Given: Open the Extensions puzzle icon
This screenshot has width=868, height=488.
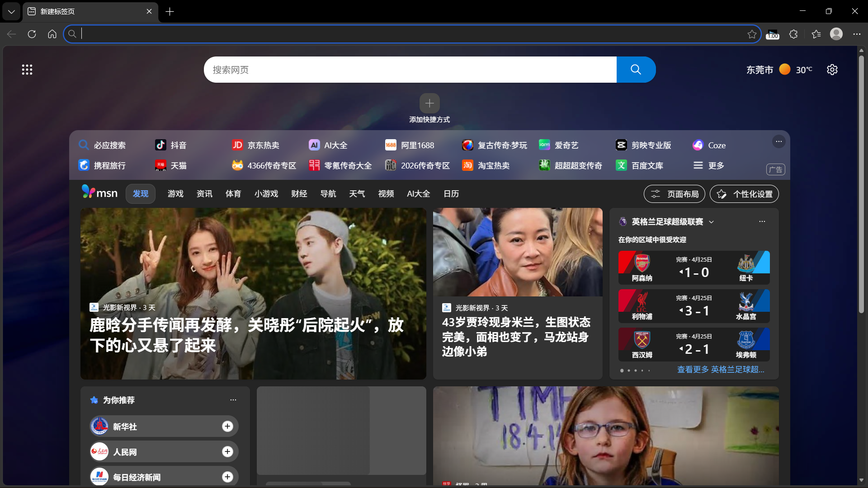Looking at the screenshot, I should click(x=793, y=34).
